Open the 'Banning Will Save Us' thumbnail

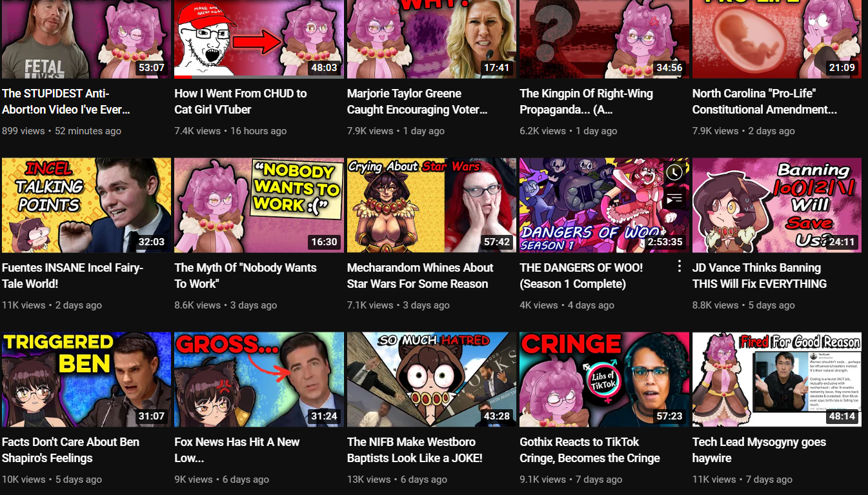tap(777, 205)
